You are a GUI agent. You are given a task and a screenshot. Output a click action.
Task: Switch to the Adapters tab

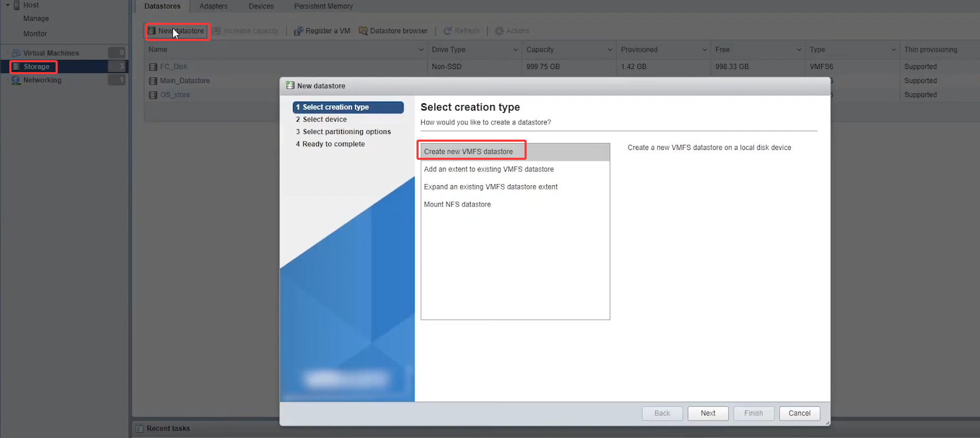pos(213,6)
